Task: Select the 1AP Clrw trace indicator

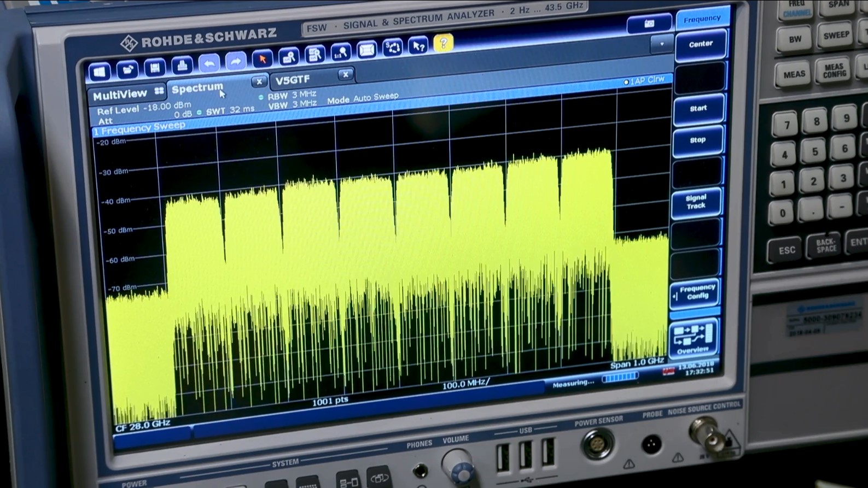Action: 644,81
